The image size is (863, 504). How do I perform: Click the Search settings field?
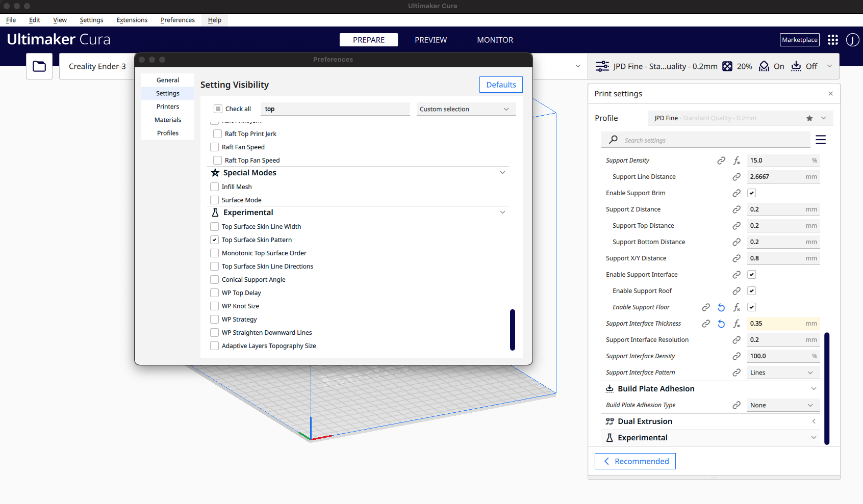(706, 140)
